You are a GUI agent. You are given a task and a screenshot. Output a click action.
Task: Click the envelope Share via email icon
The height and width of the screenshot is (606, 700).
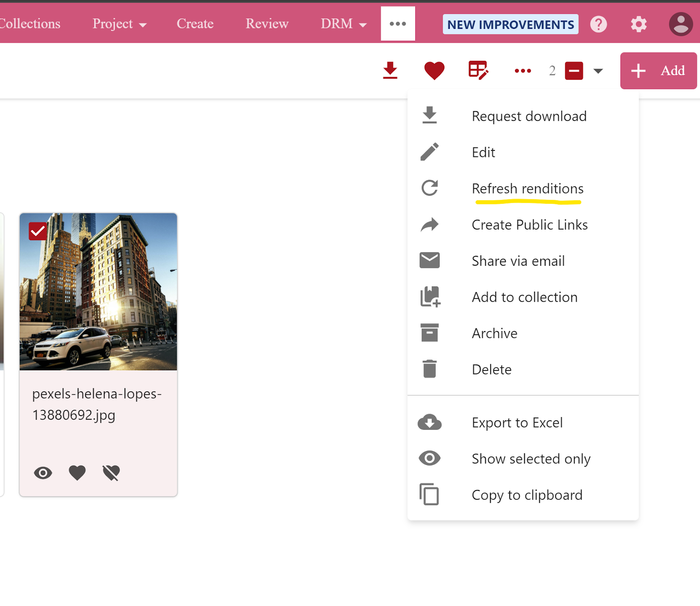pos(430,260)
